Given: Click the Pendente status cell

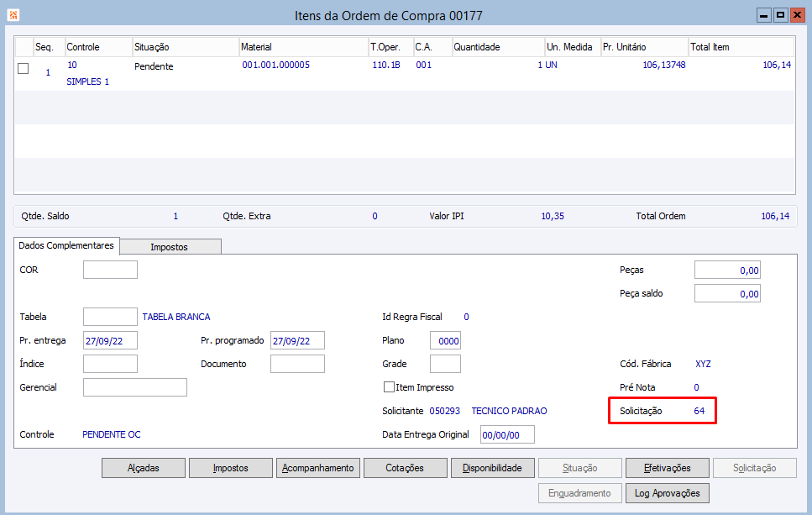Looking at the screenshot, I should click(x=154, y=66).
